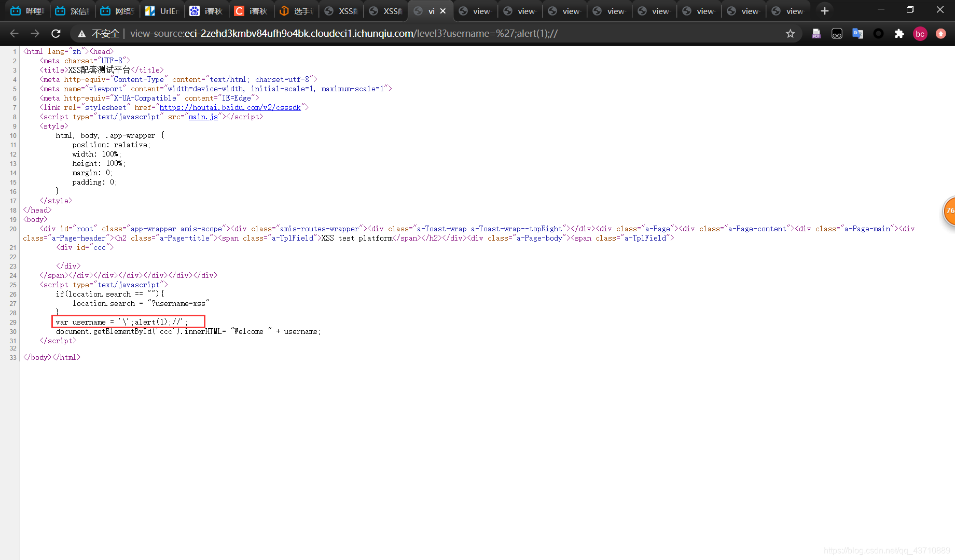Viewport: 955px width, 560px height.
Task: Switch to the last view tab
Action: (788, 11)
